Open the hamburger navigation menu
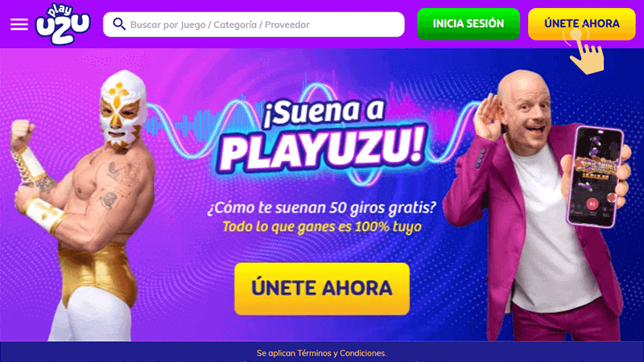 point(19,24)
